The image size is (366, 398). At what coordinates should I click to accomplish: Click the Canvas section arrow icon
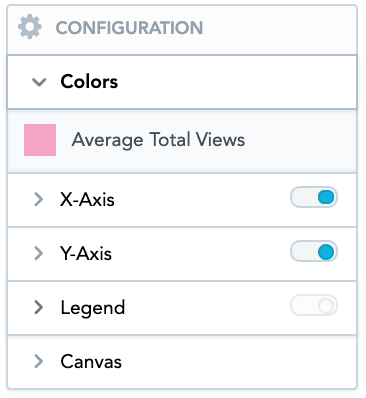pyautogui.click(x=39, y=361)
